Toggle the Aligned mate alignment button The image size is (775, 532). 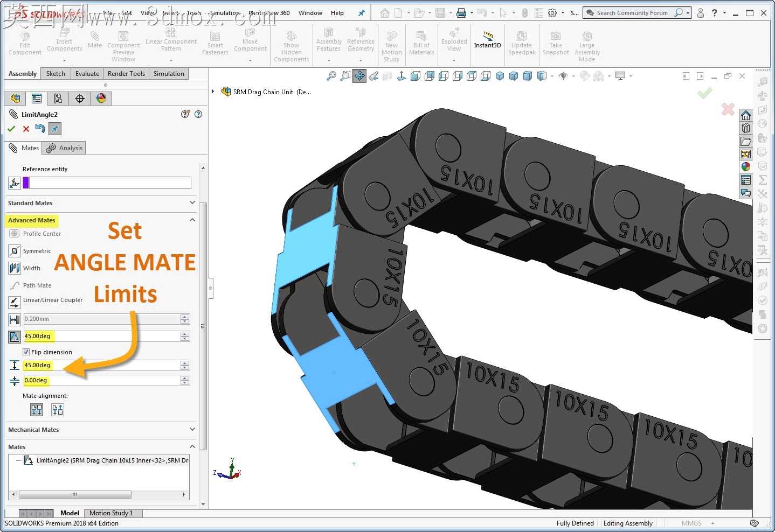tap(37, 410)
